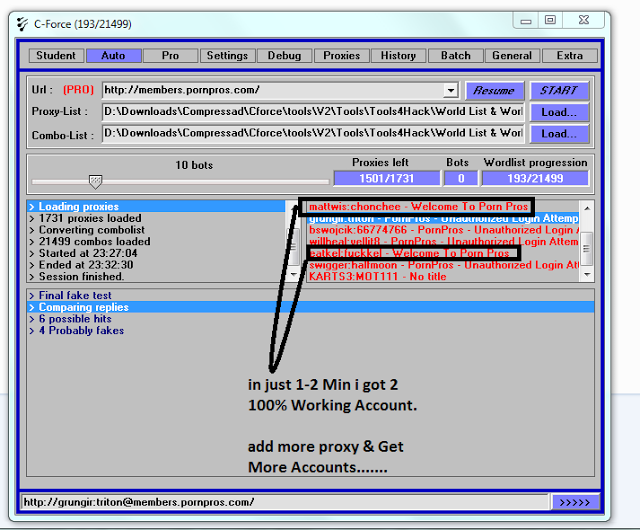Screen dimensions: 640x530
Task: Click the Proxy-List path field
Action: pos(313,112)
